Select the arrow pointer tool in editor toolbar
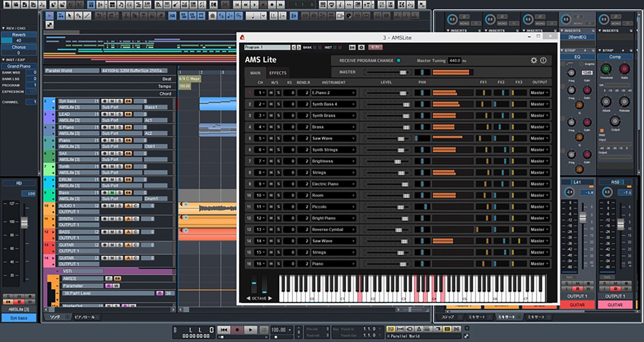This screenshot has width=644, height=342. (x=69, y=16)
